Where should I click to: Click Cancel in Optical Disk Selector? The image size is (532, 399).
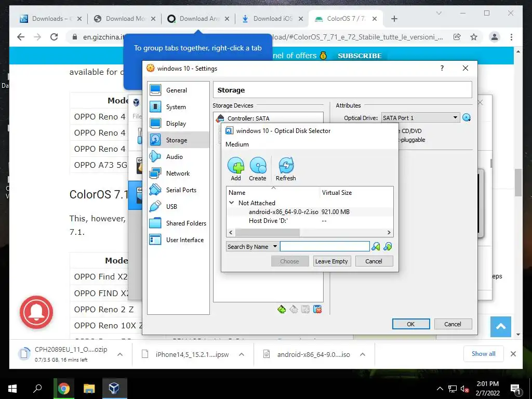374,261
